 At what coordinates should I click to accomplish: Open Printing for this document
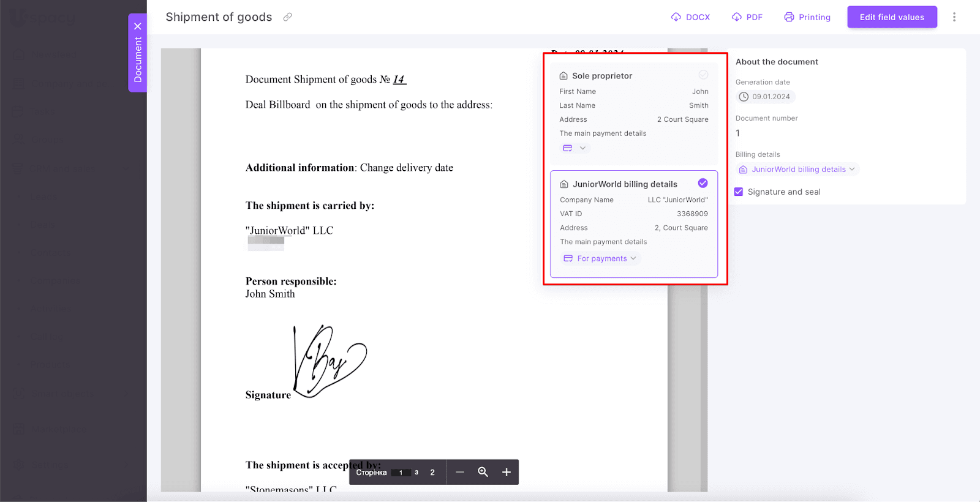click(807, 17)
